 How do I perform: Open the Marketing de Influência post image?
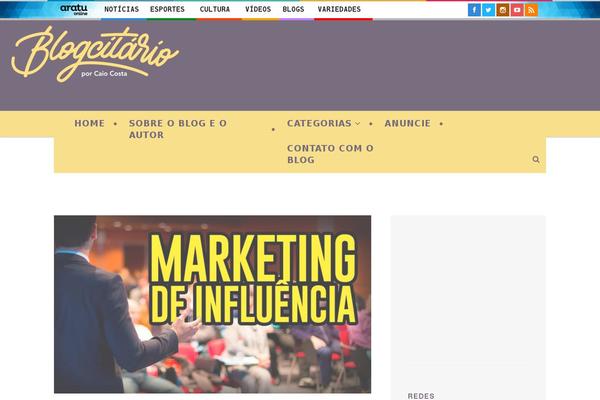[x=212, y=304]
